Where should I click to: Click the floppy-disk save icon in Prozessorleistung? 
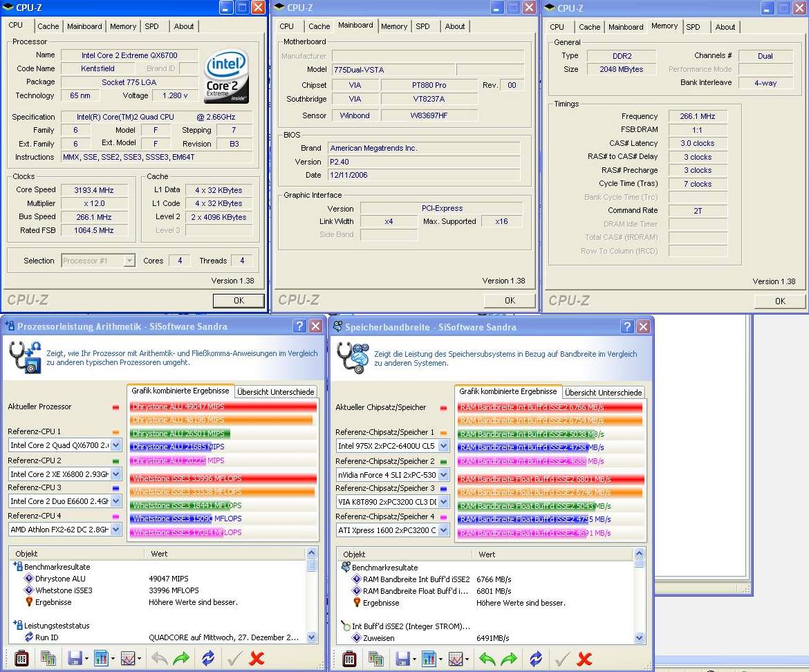pyautogui.click(x=75, y=659)
